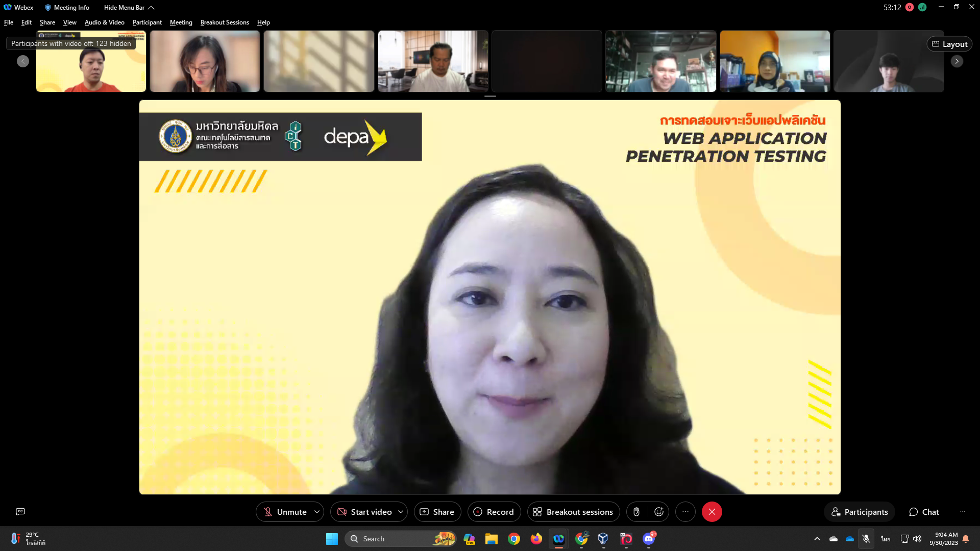The height and width of the screenshot is (551, 980).
Task: Open the emoji reactions icon
Action: (x=659, y=512)
